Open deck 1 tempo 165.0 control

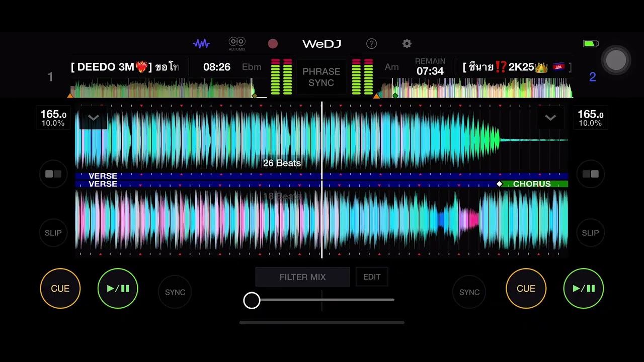click(x=53, y=118)
